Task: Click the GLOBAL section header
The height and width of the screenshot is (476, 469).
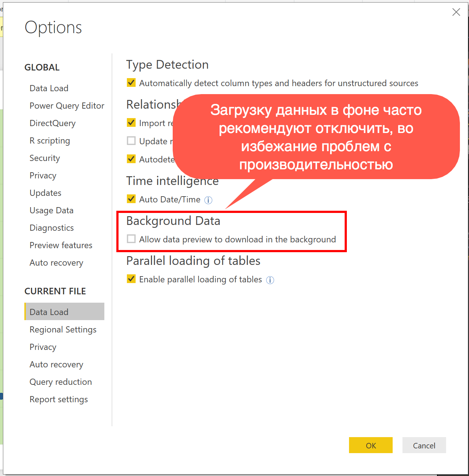Action: tap(42, 67)
